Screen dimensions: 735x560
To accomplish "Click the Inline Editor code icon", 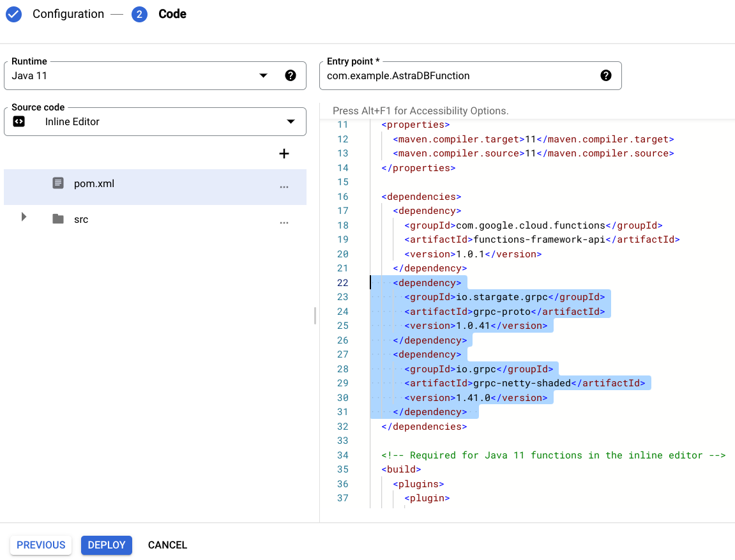I will click(x=19, y=122).
